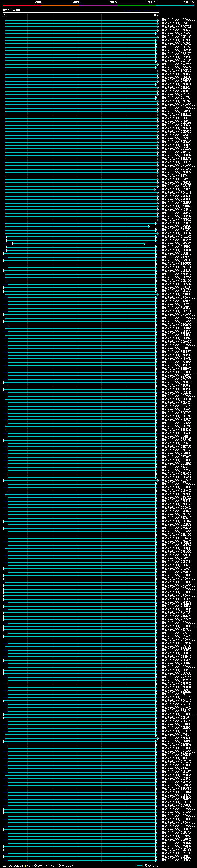The width and height of the screenshot is (197, 868).
Task: Select hit label UniRef100_B8LNU2
Action: [x=176, y=155]
